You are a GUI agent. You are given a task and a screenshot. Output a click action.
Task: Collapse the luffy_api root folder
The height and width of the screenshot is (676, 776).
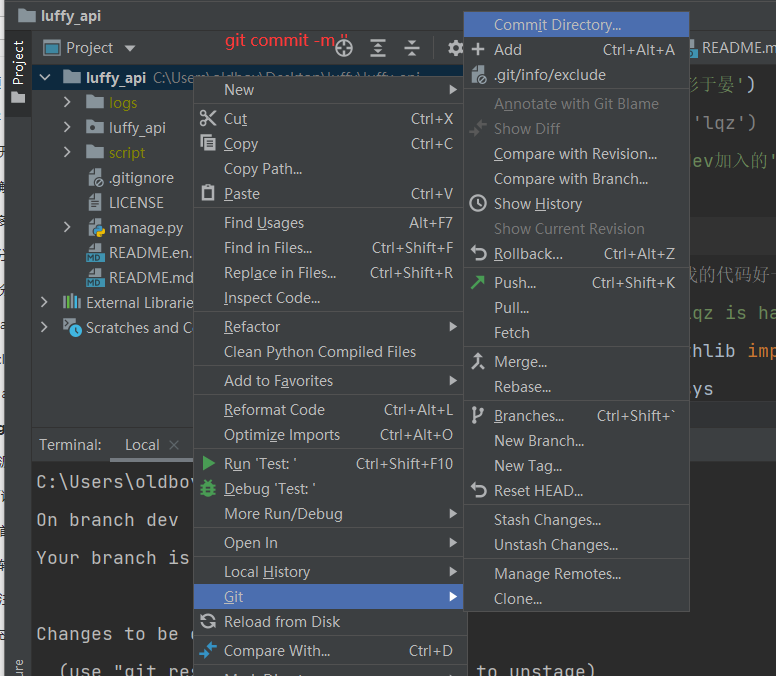click(45, 77)
